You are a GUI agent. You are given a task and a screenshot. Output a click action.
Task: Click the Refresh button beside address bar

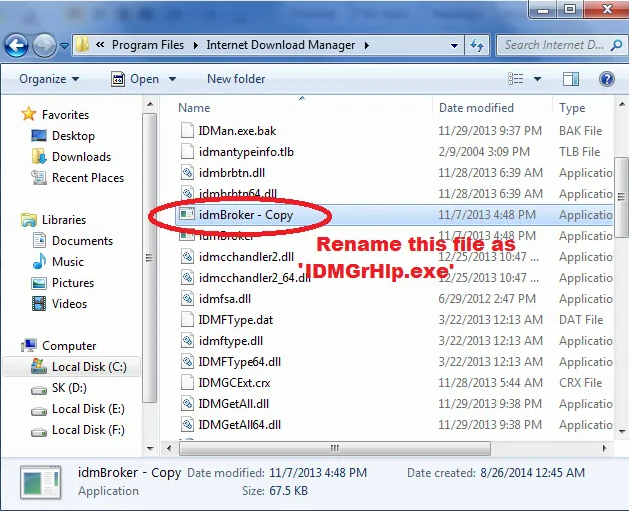[x=477, y=45]
